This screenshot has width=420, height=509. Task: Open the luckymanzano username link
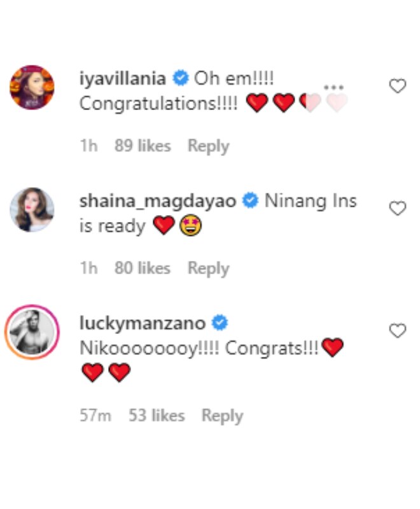pos(143,323)
